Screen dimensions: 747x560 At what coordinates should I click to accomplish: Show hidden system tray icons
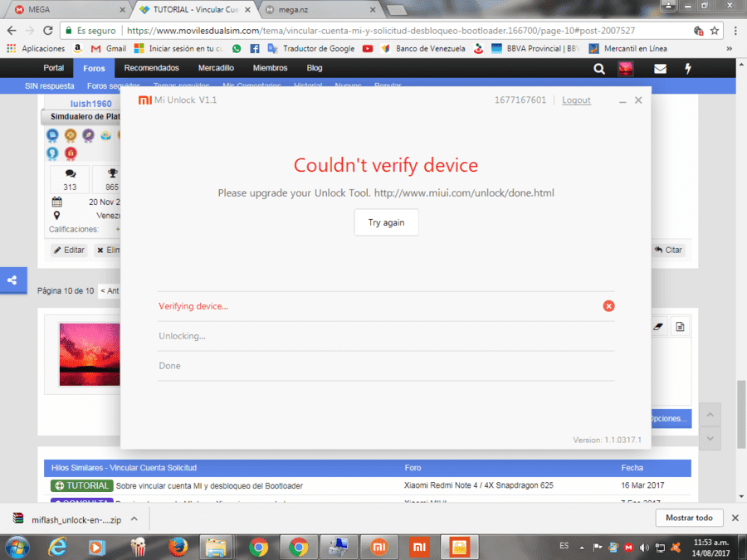click(x=582, y=548)
